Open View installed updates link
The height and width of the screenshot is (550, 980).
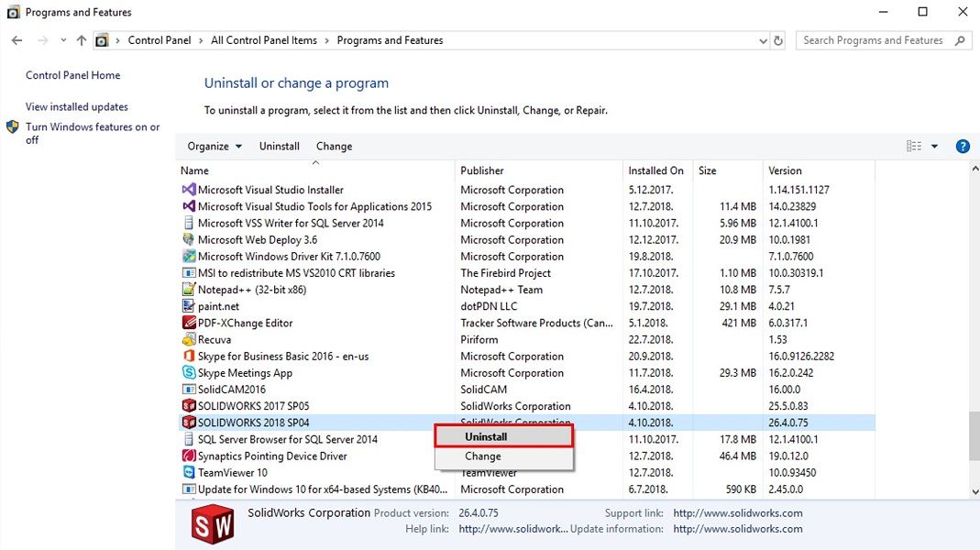(x=77, y=107)
